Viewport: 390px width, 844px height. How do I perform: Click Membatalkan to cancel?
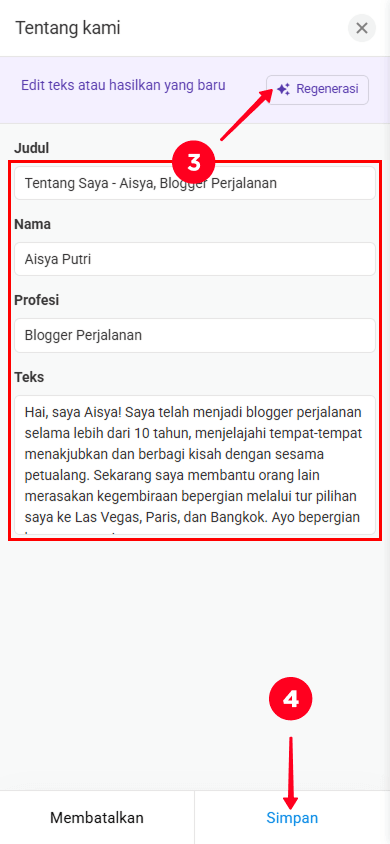tap(97, 818)
